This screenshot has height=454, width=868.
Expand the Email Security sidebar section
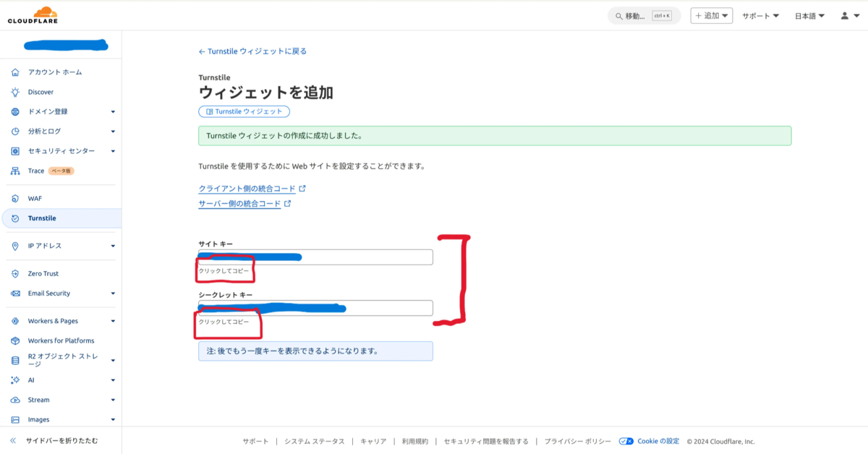point(113,294)
